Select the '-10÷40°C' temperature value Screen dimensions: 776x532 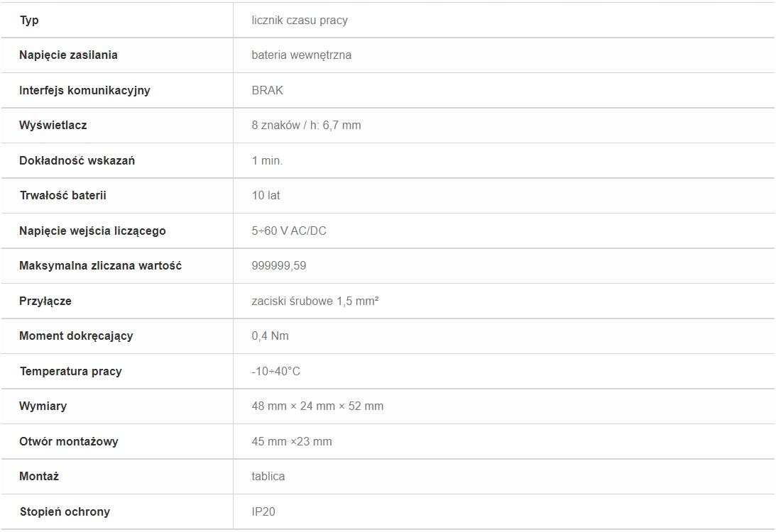pyautogui.click(x=275, y=371)
